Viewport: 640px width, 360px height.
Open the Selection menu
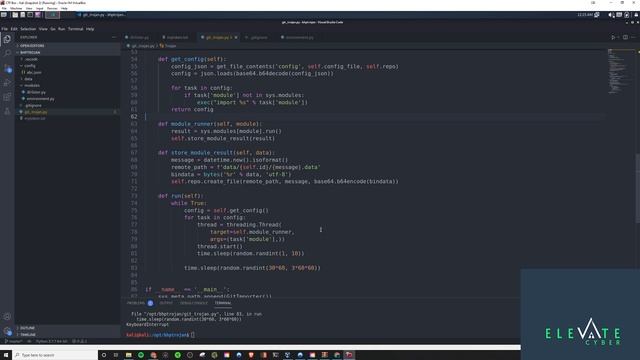click(x=28, y=29)
